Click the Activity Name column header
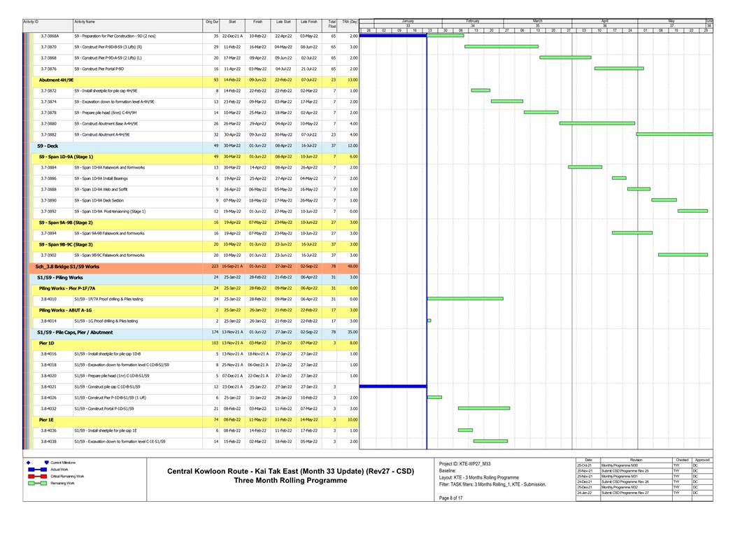Screen dimensions: 756x534 (85, 22)
